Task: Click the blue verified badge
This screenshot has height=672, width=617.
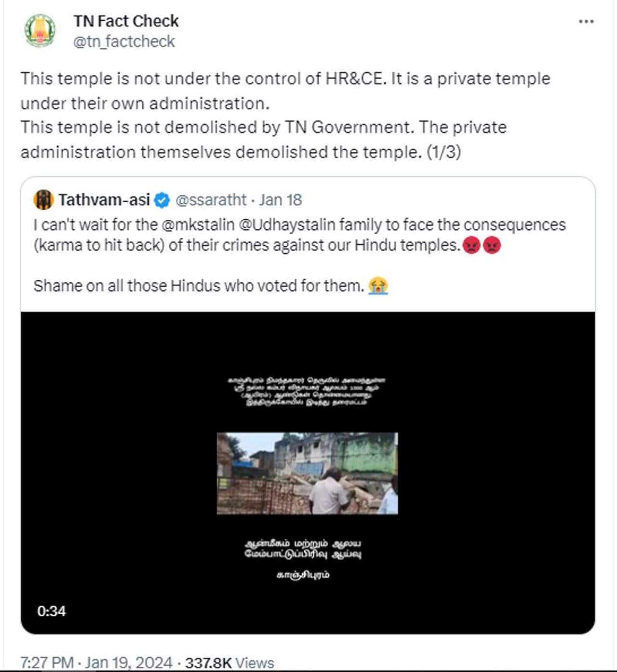Action: point(162,200)
